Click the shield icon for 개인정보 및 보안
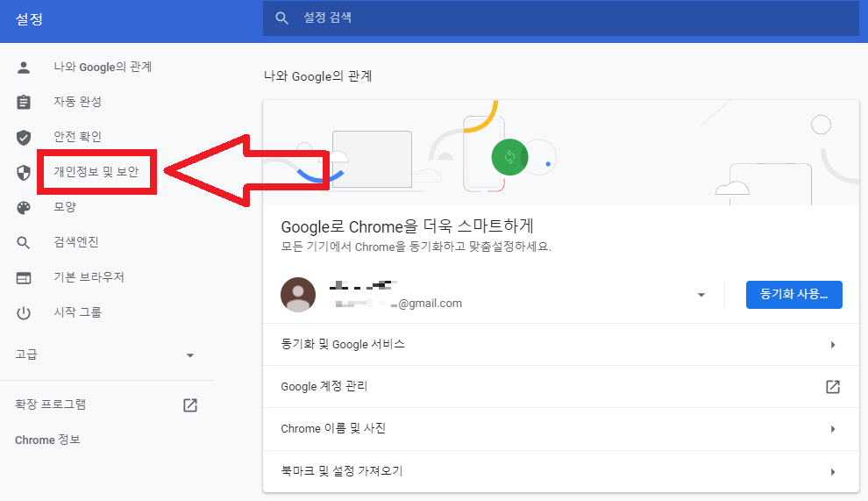868x501 pixels. click(24, 172)
